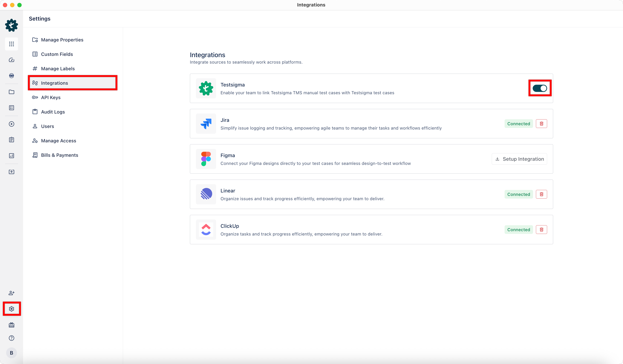Delete the Jira integration via trash icon

coord(541,124)
